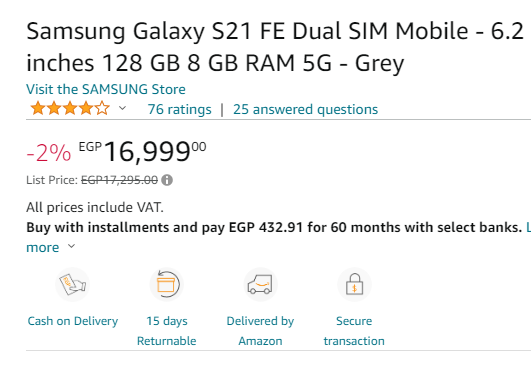Image resolution: width=531 pixels, height=374 pixels.
Task: Click the Delivered by Amazon truck icon
Action: click(x=260, y=285)
